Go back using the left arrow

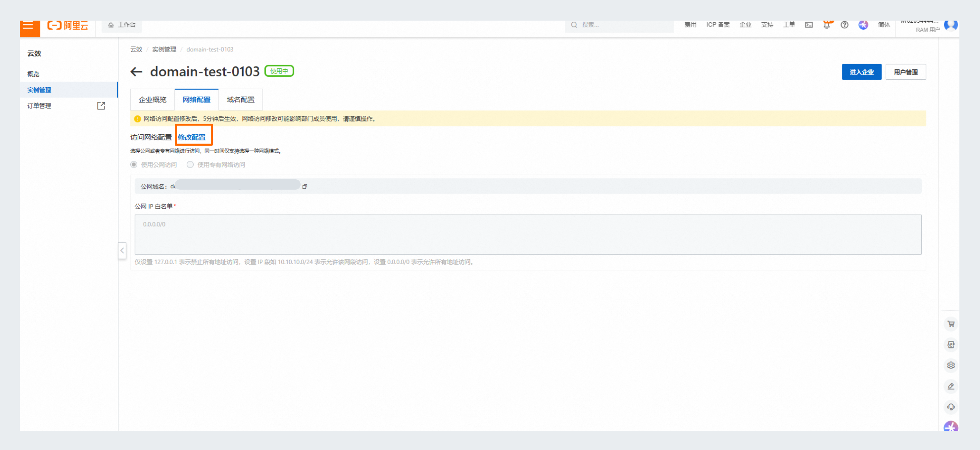136,71
